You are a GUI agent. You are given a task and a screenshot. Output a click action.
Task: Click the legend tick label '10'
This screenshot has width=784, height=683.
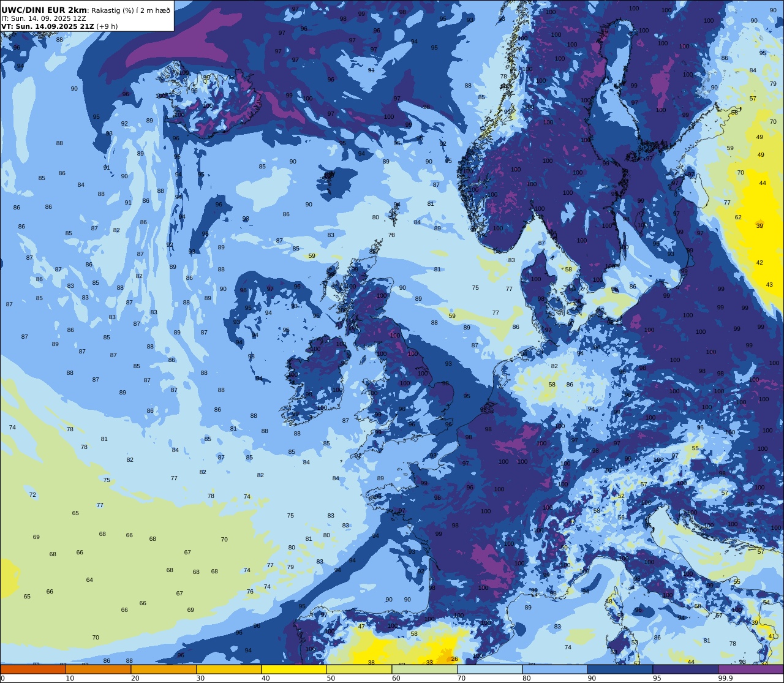[x=70, y=678]
